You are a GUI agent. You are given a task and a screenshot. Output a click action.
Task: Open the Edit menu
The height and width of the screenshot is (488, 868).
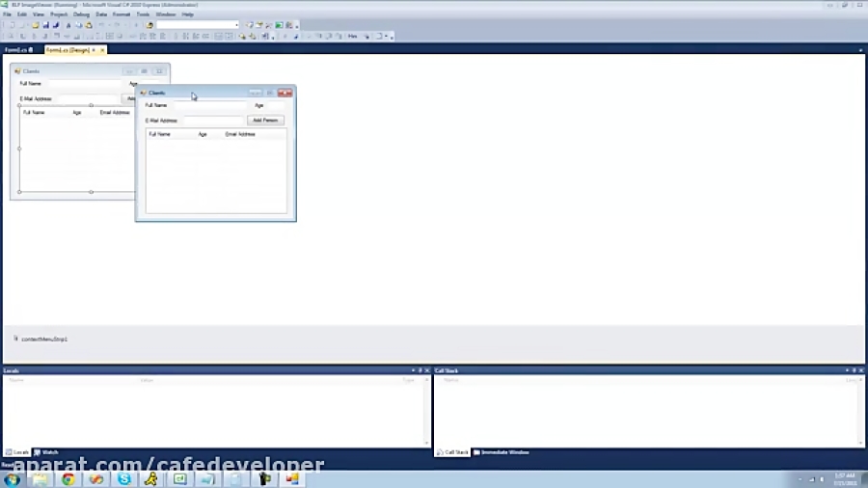pos(22,14)
